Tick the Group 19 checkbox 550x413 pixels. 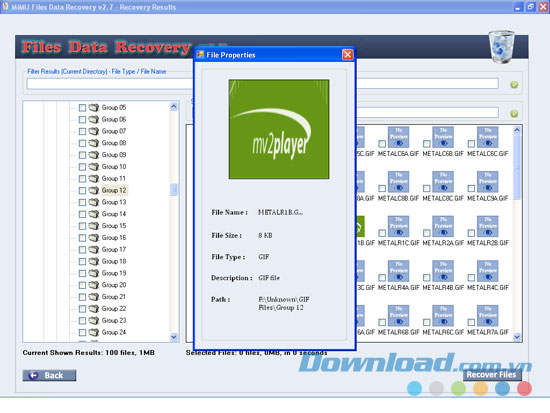tap(82, 273)
